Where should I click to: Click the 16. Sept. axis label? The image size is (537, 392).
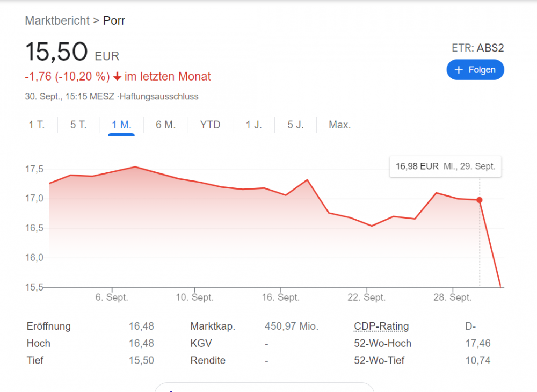281,297
